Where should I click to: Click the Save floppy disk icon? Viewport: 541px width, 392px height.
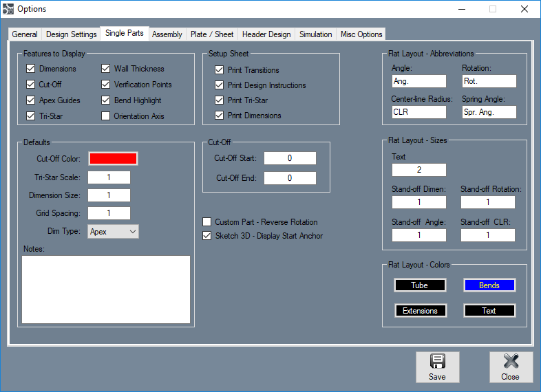pos(437,362)
